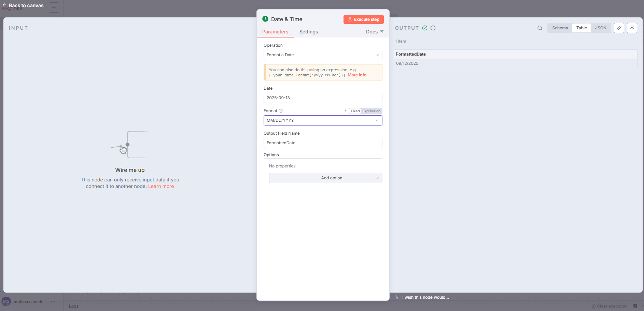Switch Format field to Expression mode
Viewport: 644px width, 311px height.
point(371,111)
